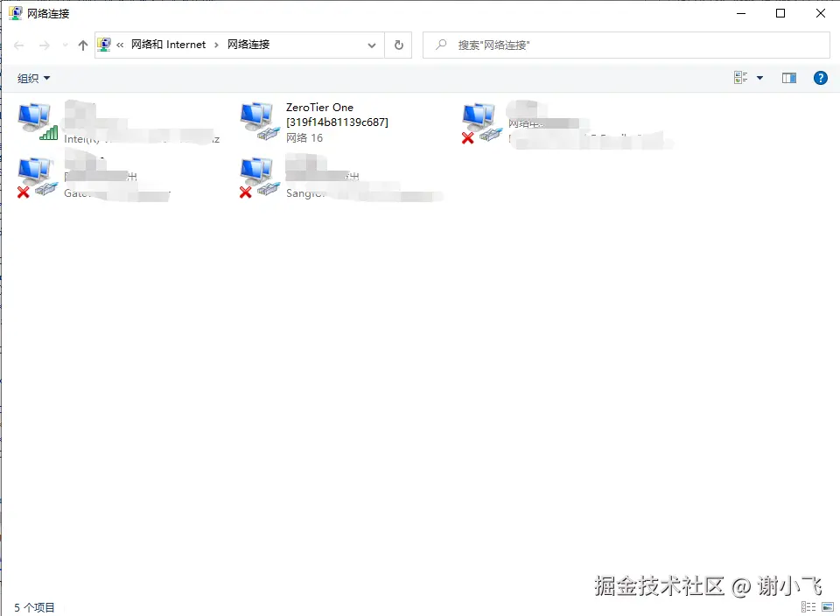Click the search magnifier in the search box

coord(439,45)
